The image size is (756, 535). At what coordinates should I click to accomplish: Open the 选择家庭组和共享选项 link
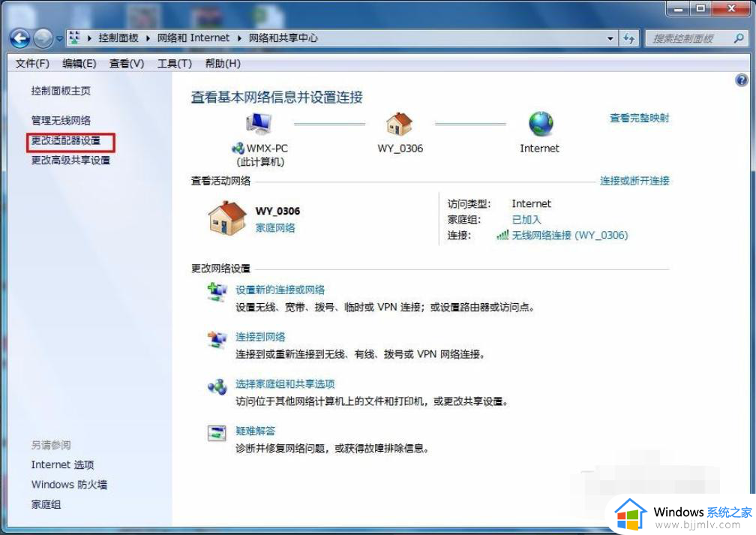285,384
